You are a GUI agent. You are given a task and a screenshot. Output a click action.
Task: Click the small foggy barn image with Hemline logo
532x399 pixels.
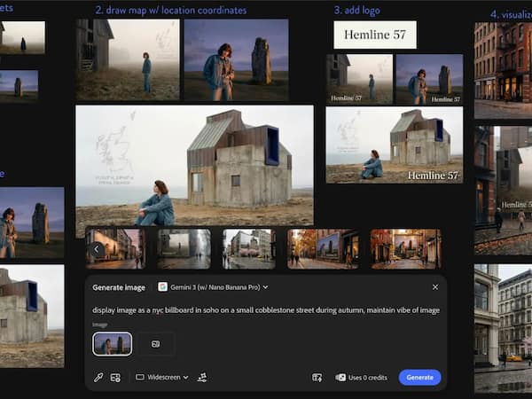(x=359, y=79)
